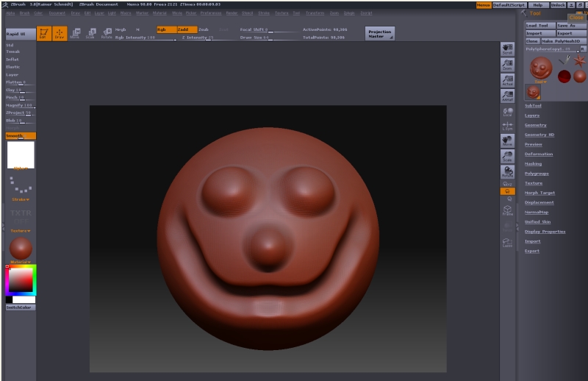Click the Scale view icon in the right shelf

pos(507,156)
